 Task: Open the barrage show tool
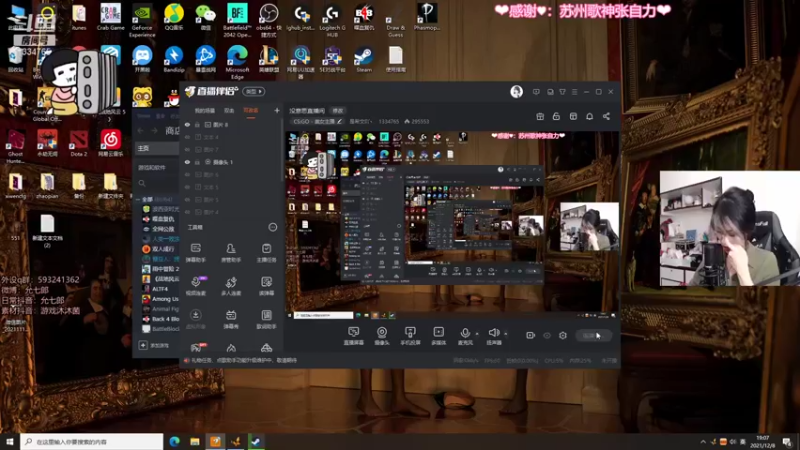[231, 319]
